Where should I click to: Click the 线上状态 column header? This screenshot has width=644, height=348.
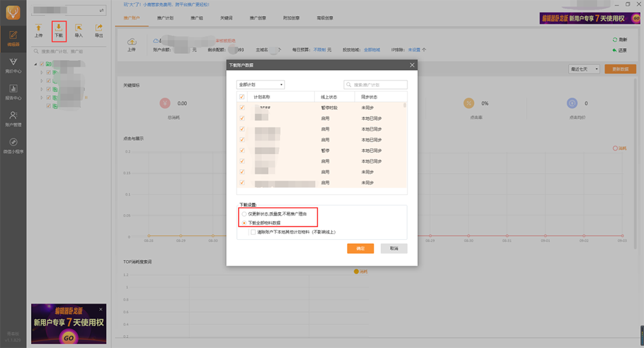tap(328, 97)
